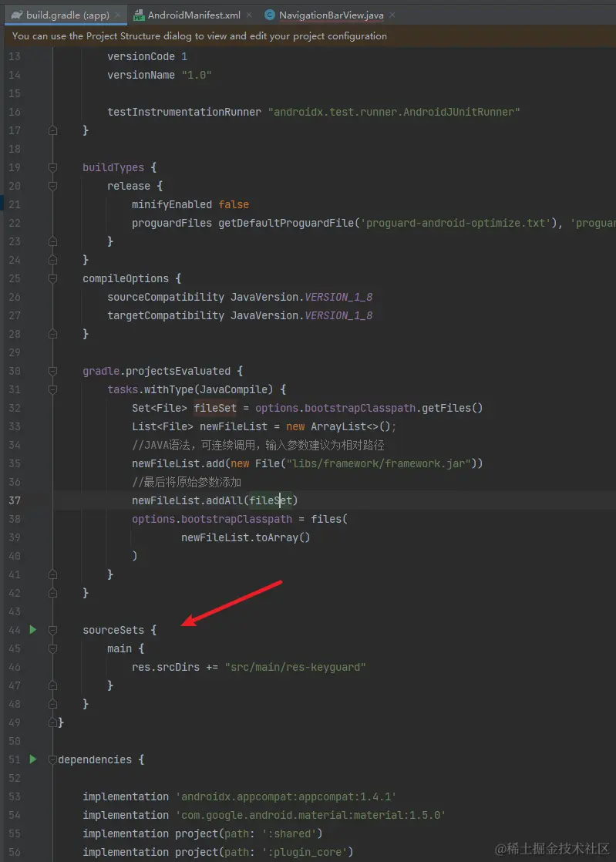The image size is (616, 862).
Task: Collapse the tasks.withType block fold marker
Action: (x=52, y=389)
